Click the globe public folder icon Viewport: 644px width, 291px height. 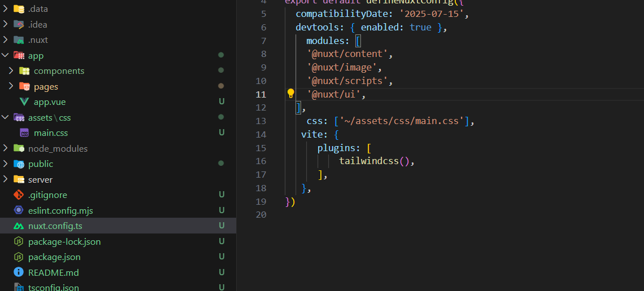pyautogui.click(x=19, y=164)
